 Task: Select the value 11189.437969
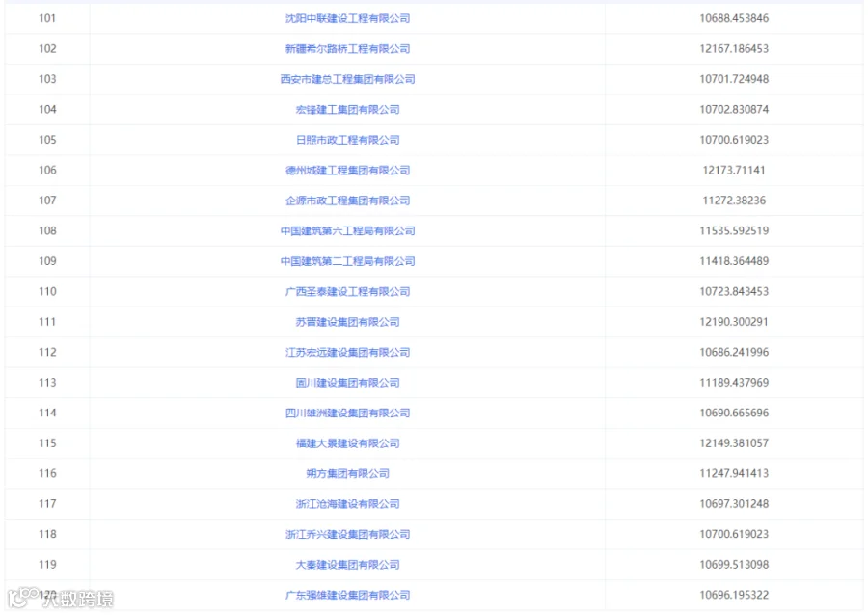click(734, 383)
